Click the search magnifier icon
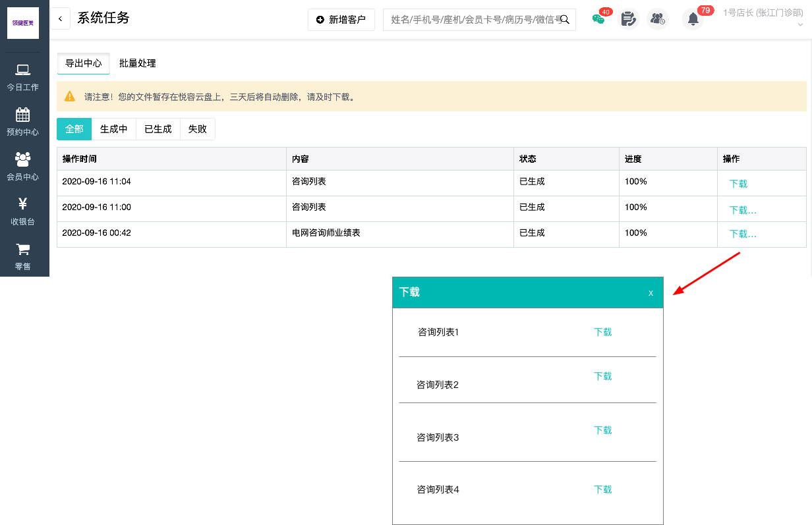Screen dimensions: 812x525 tap(565, 19)
